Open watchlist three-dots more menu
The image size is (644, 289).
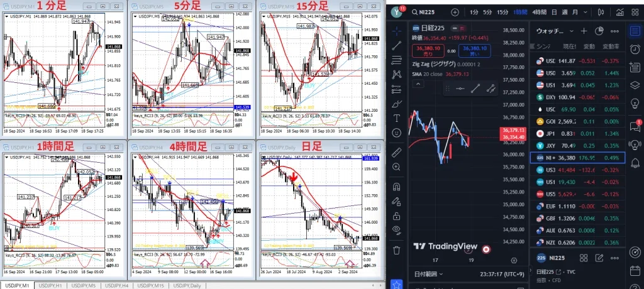click(x=614, y=31)
